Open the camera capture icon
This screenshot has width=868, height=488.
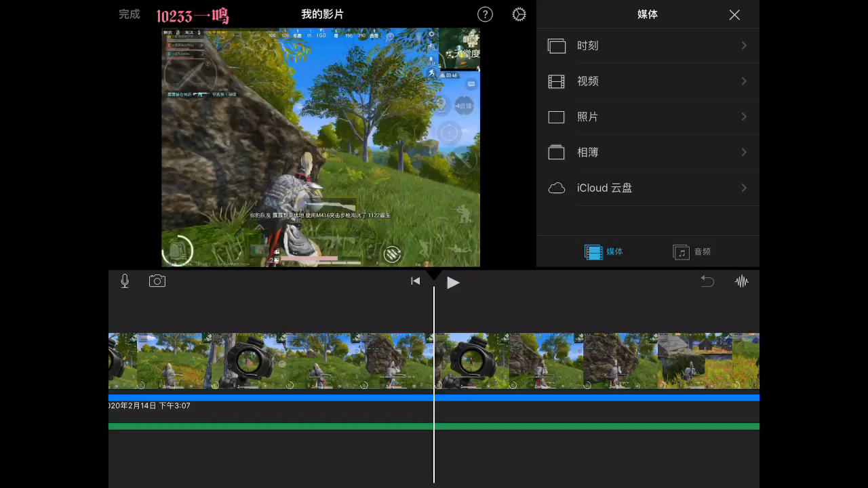[157, 281]
